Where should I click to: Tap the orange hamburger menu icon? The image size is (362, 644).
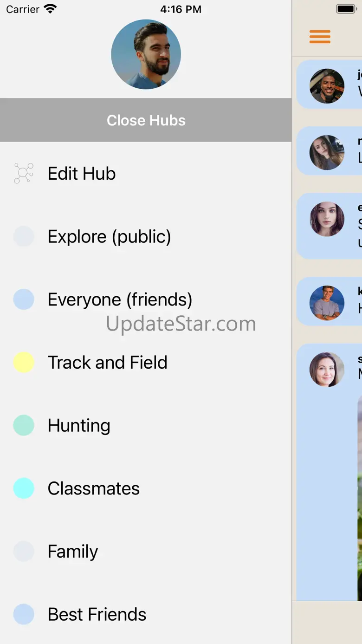[320, 37]
